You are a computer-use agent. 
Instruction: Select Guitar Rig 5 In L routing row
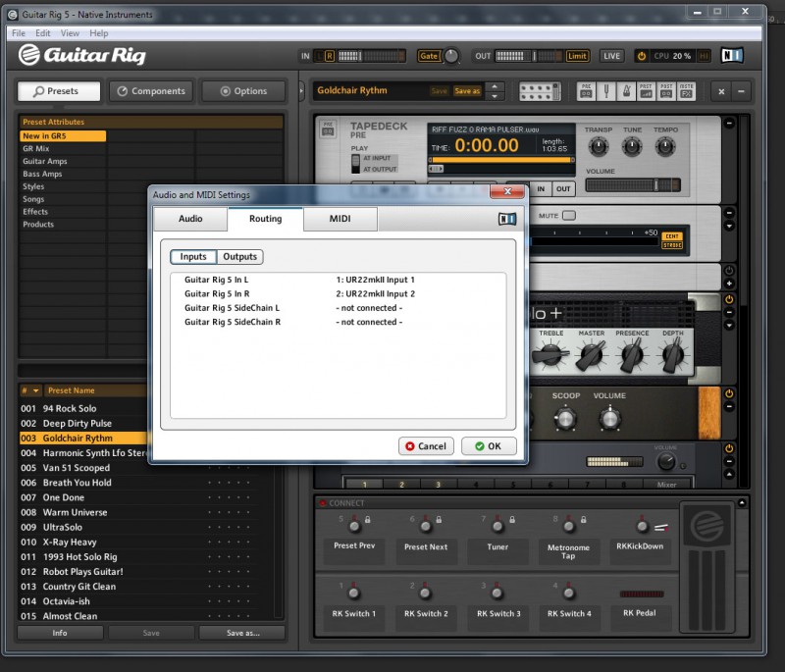338,280
